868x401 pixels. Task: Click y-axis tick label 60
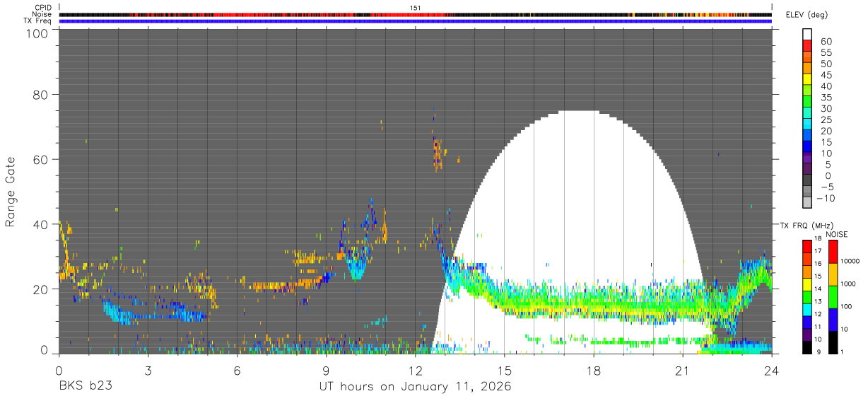point(41,159)
